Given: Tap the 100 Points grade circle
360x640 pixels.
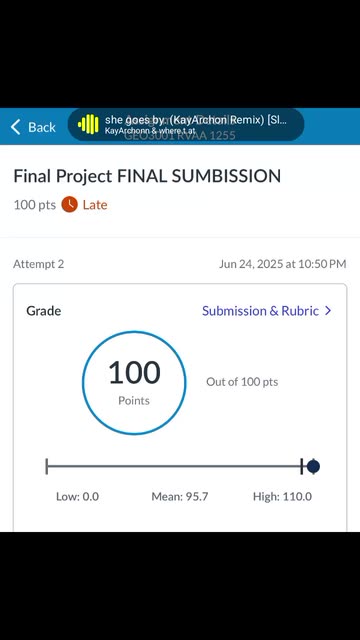Looking at the screenshot, I should tap(134, 382).
